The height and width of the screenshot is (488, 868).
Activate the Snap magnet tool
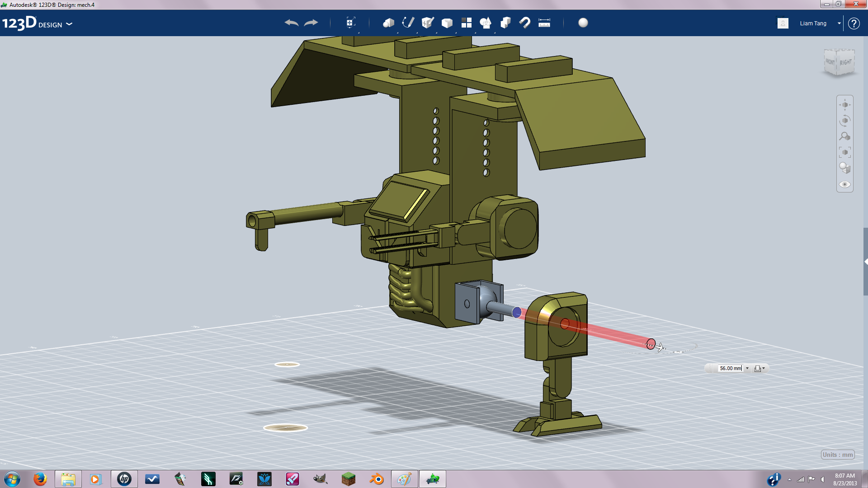click(524, 23)
